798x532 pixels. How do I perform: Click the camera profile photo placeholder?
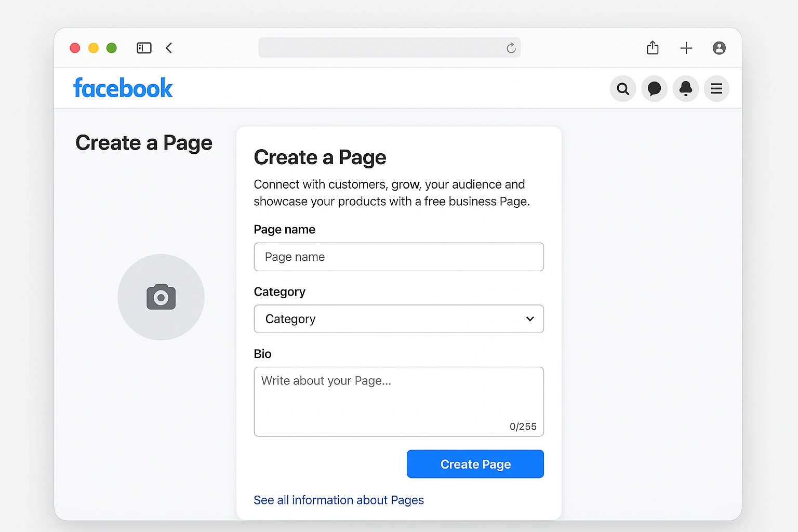tap(161, 297)
